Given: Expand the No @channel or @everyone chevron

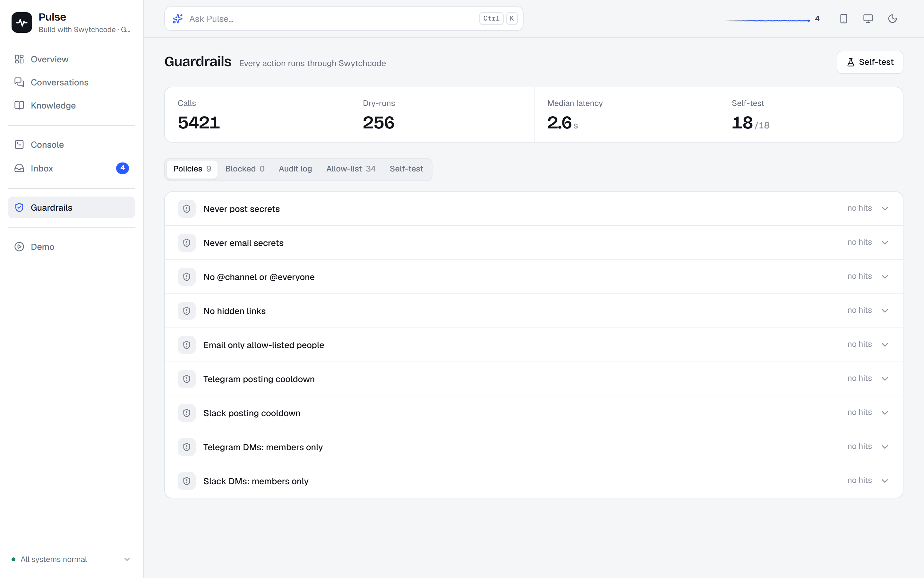Looking at the screenshot, I should pos(885,277).
